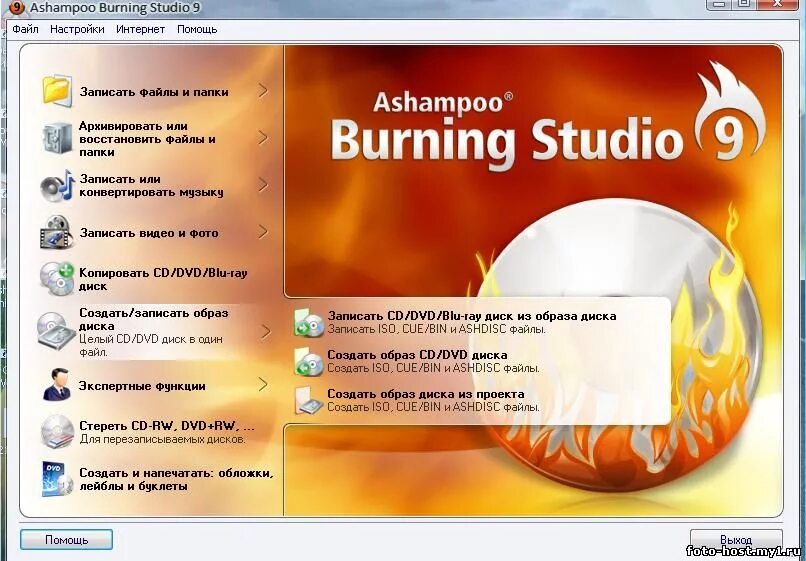Click the copy disc icon with green plus
This screenshot has height=561, width=806.
[57, 279]
